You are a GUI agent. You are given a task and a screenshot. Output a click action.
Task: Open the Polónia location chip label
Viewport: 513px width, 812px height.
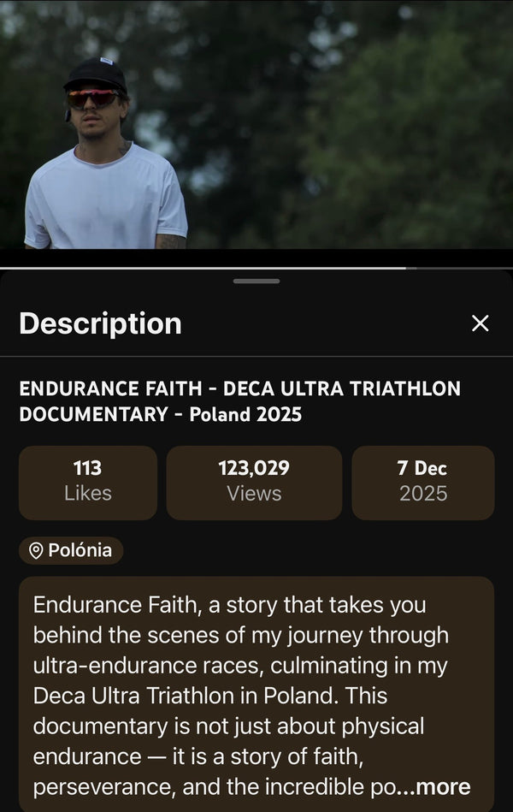click(x=80, y=550)
